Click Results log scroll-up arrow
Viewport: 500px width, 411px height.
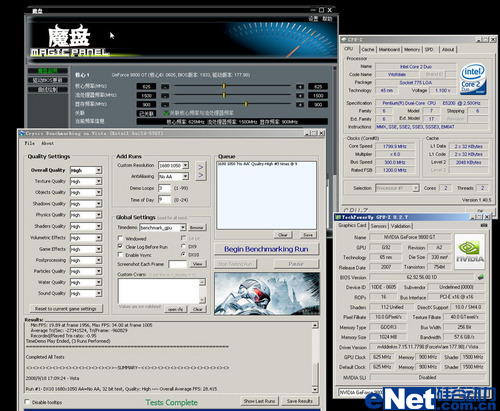coord(315,325)
